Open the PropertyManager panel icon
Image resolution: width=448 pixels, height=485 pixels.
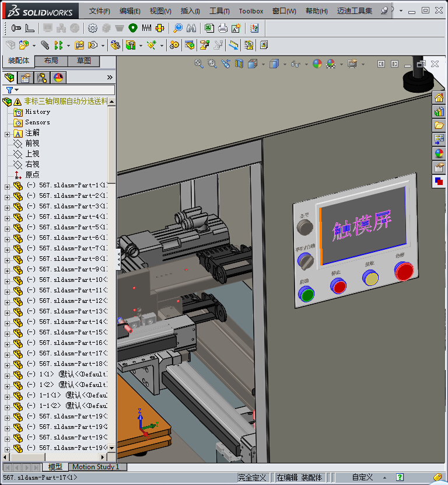tap(25, 78)
